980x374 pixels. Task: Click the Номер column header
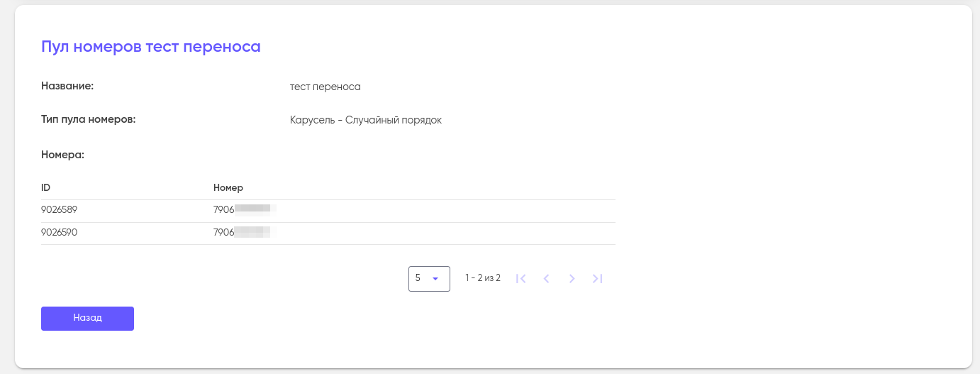coord(228,188)
